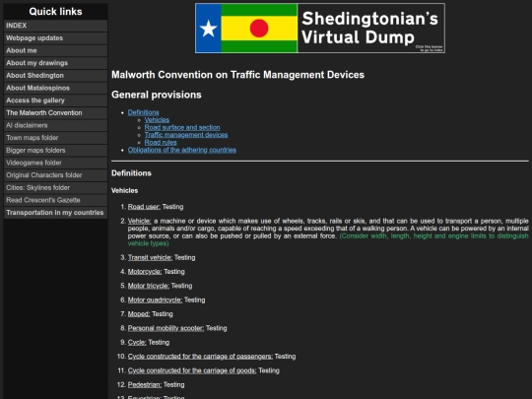The height and width of the screenshot is (399, 532).
Task: Open Transportation in my countries
Action: pyautogui.click(x=55, y=213)
